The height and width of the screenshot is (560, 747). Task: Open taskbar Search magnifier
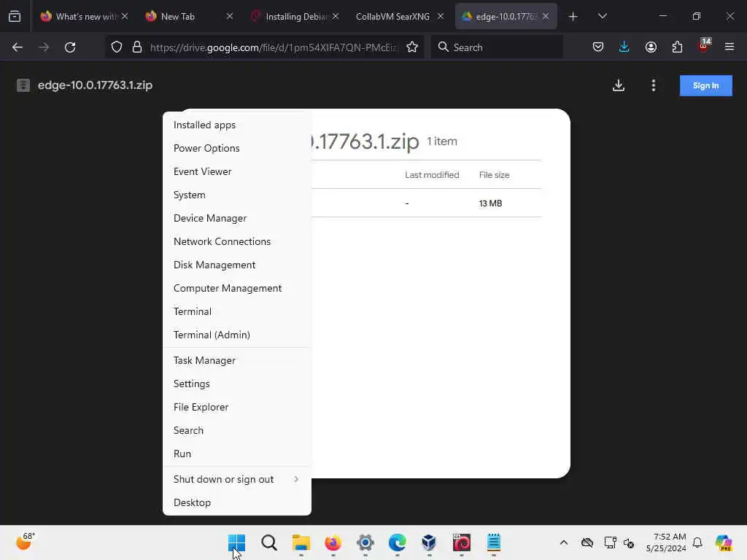coord(268,542)
